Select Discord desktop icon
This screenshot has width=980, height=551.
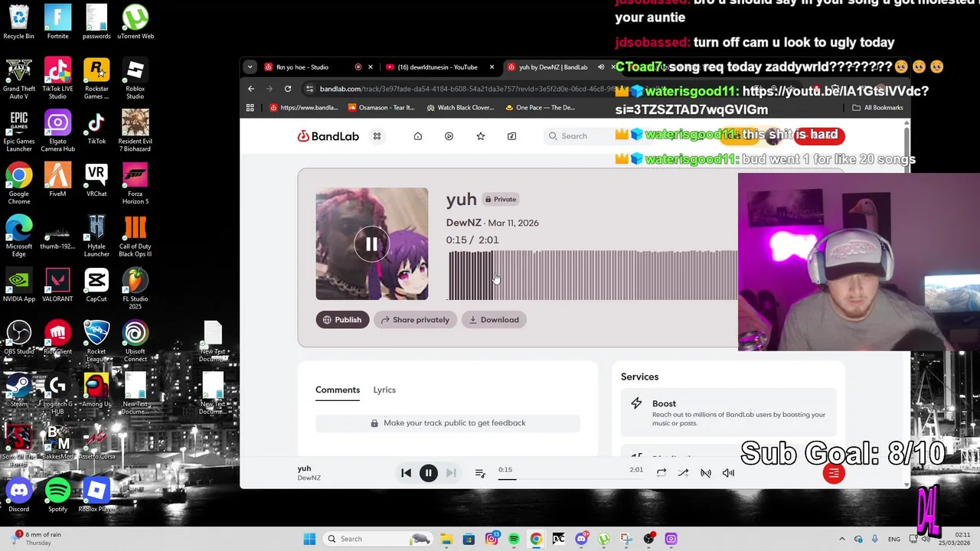tap(19, 495)
